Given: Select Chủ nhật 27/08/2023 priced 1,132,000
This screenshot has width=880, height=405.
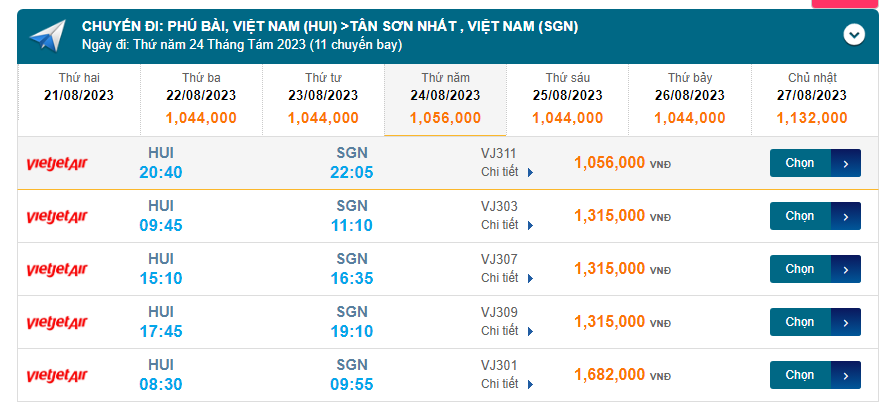Looking at the screenshot, I should pyautogui.click(x=811, y=98).
